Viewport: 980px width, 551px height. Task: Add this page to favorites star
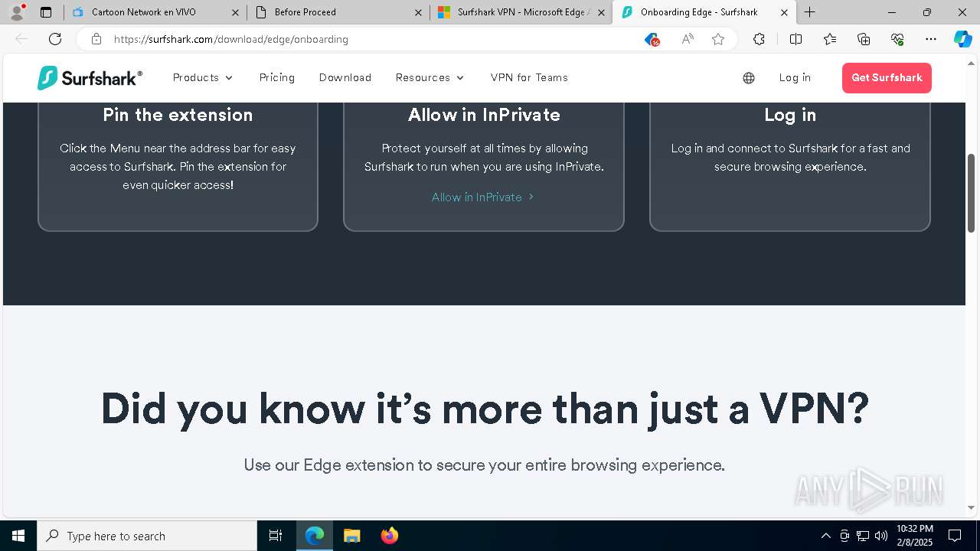[718, 39]
